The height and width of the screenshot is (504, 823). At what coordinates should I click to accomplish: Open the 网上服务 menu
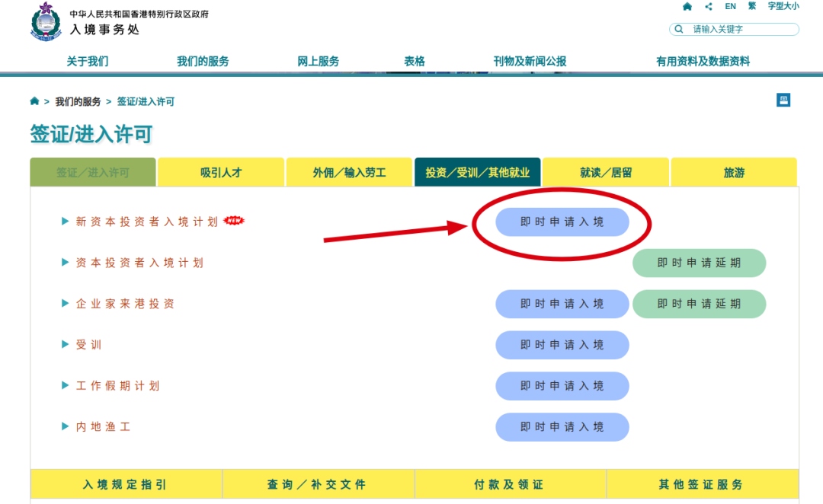coord(318,62)
